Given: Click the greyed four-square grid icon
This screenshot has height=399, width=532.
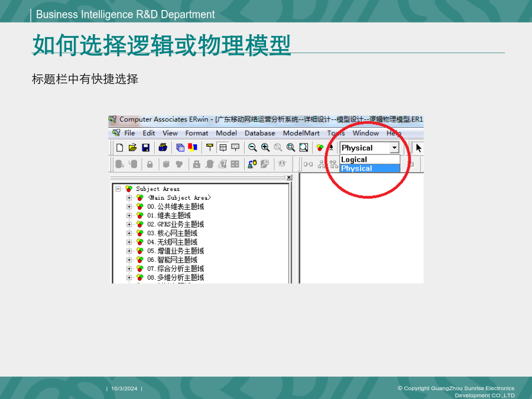Looking at the screenshot, I should (x=235, y=164).
